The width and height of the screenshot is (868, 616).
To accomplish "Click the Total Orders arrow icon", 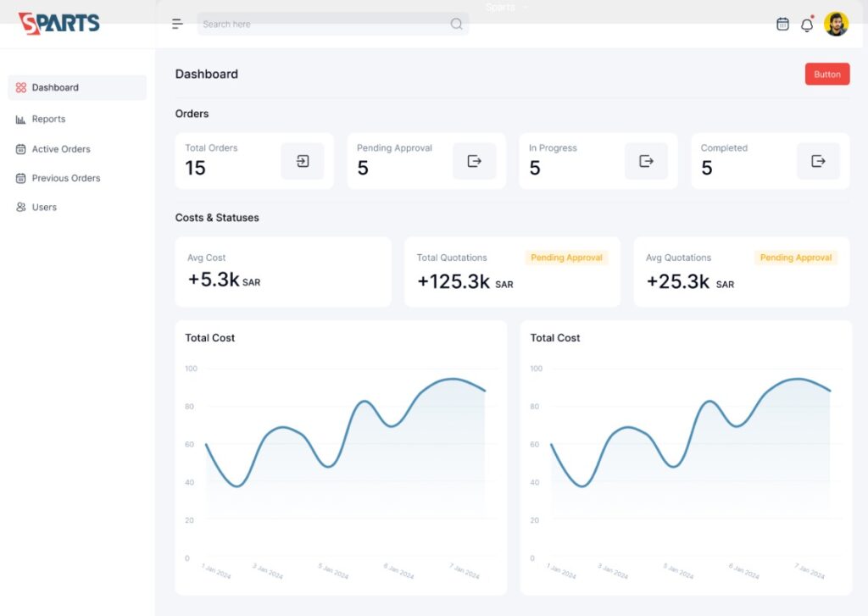I will (303, 161).
